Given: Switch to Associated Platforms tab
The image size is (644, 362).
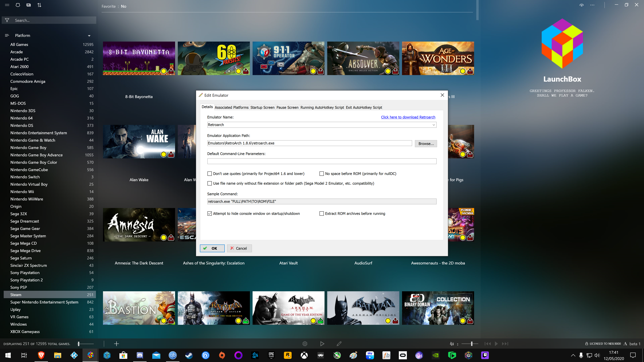Looking at the screenshot, I should coord(231,107).
